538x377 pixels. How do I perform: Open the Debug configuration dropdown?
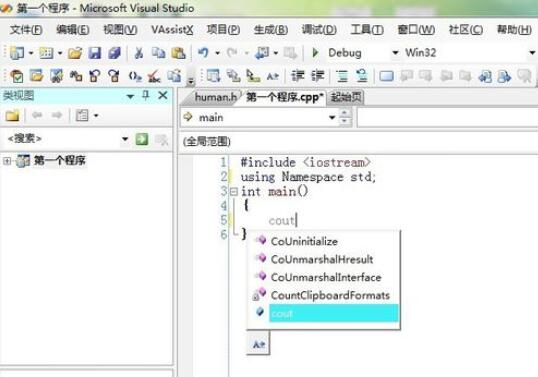395,52
